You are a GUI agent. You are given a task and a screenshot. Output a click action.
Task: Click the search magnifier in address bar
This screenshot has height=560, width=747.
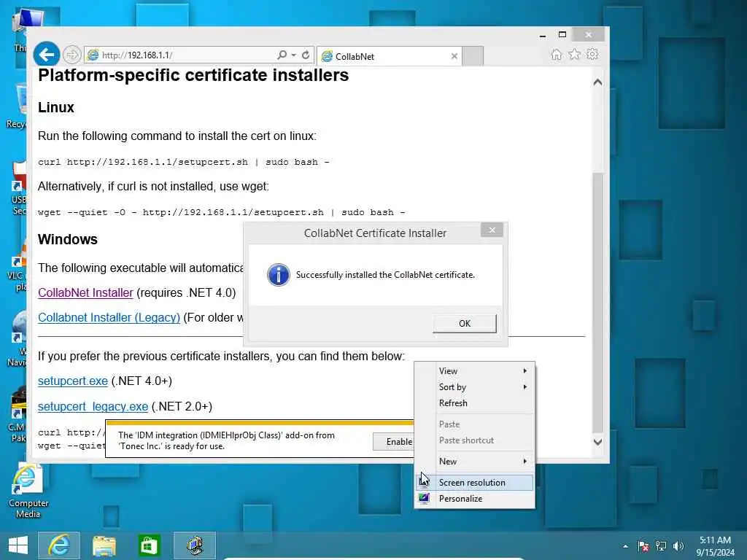[282, 55]
